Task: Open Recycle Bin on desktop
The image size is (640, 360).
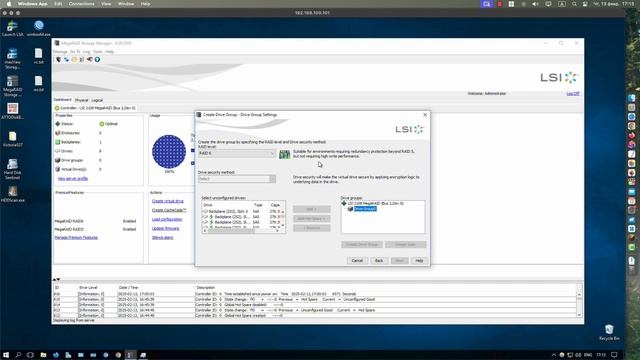Action: (x=609, y=332)
